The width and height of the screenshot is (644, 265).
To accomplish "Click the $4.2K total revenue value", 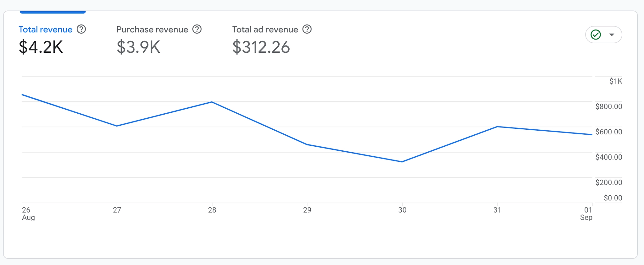I will [x=41, y=47].
